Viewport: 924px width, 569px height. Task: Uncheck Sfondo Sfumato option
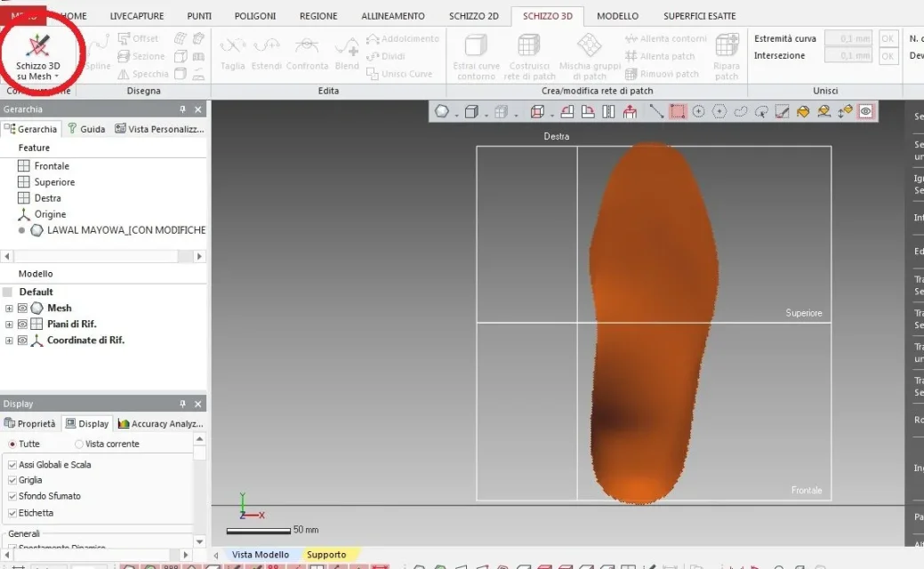(12, 496)
